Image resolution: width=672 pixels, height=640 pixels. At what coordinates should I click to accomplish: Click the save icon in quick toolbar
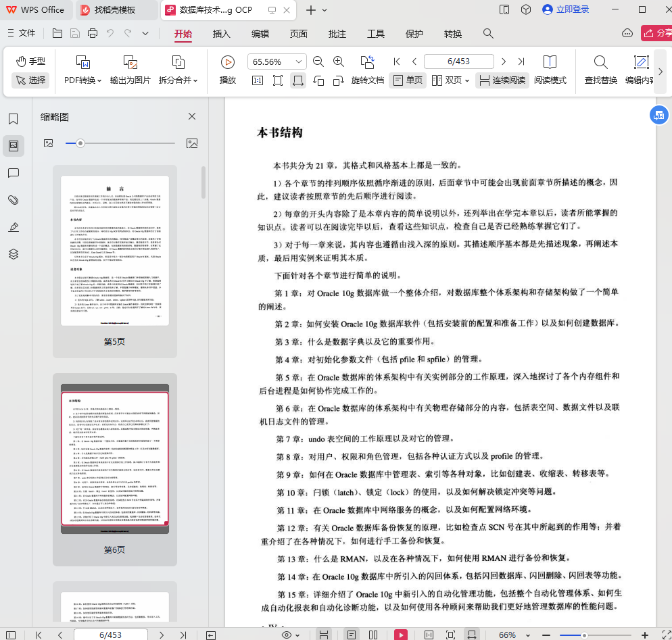coord(75,33)
